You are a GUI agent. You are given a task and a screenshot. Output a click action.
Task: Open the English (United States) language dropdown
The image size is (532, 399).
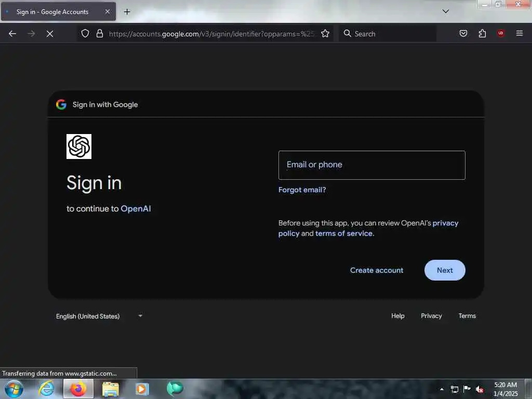(x=99, y=316)
